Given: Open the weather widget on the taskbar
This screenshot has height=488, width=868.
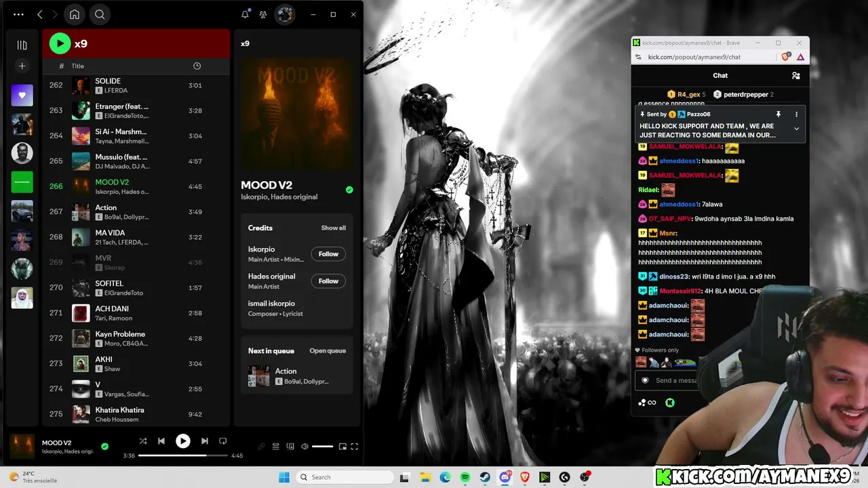Looking at the screenshot, I should click(x=34, y=477).
